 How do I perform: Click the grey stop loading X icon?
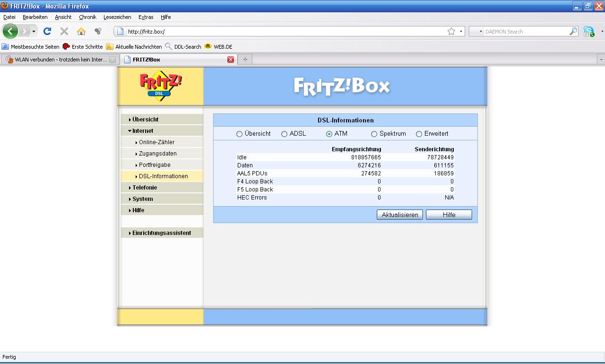point(64,31)
